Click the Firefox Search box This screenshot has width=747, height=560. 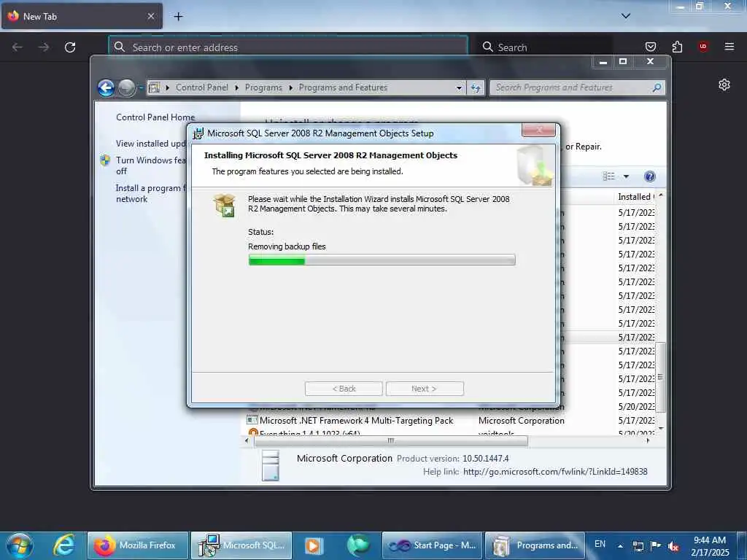(x=544, y=47)
